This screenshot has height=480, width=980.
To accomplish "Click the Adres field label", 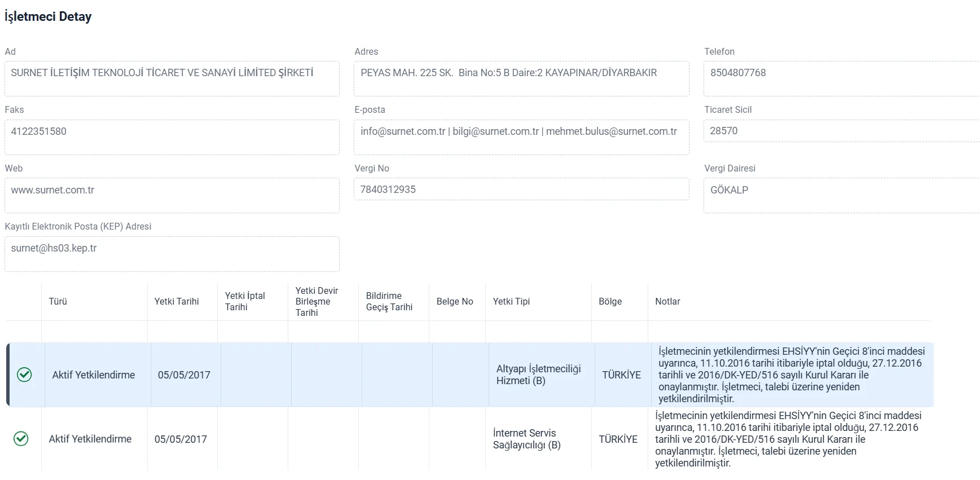I will [366, 51].
